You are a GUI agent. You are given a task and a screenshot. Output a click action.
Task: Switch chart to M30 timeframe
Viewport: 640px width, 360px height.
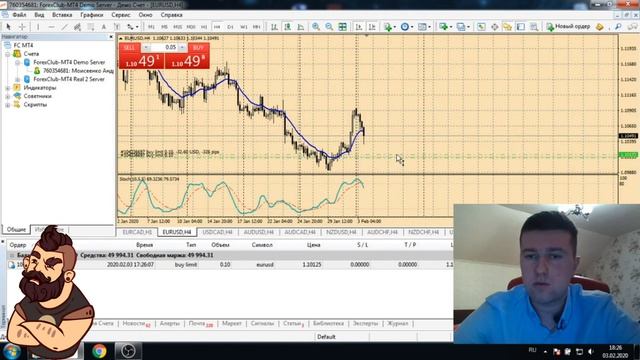coord(191,27)
